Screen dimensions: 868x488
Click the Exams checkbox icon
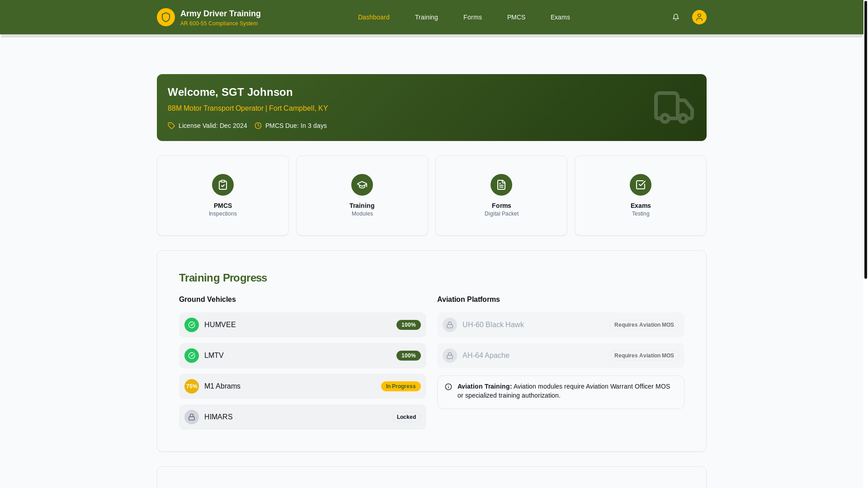coord(641,185)
